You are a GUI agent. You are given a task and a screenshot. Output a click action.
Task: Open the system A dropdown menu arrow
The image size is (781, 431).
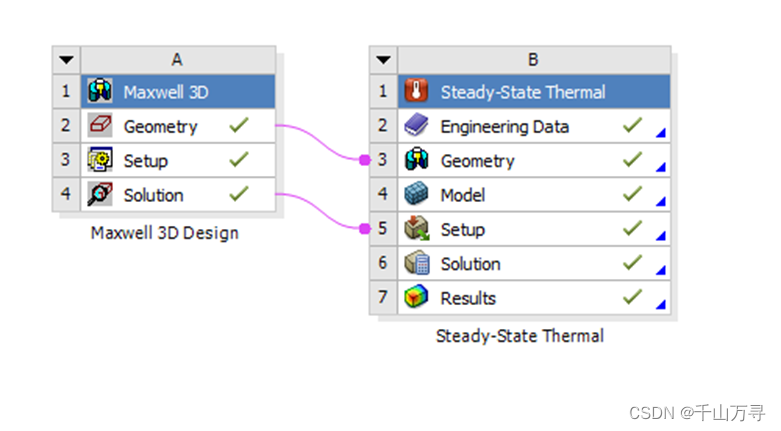[66, 60]
